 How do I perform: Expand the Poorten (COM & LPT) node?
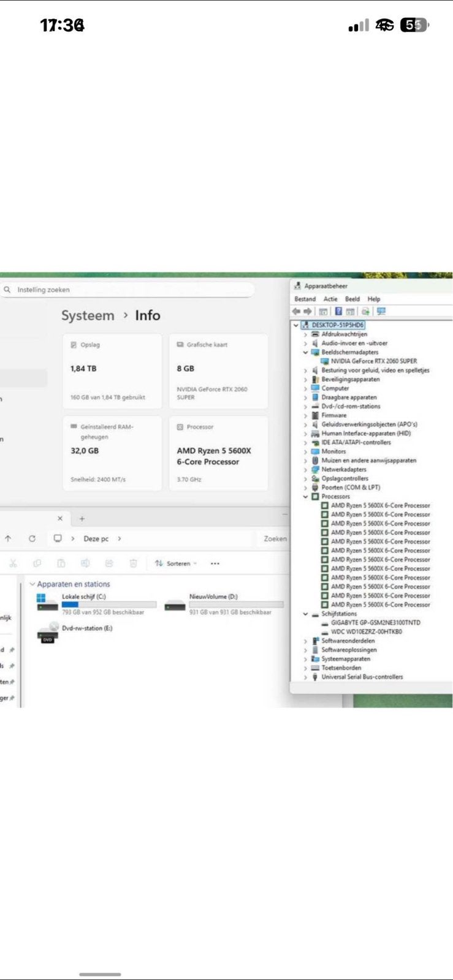click(x=305, y=488)
